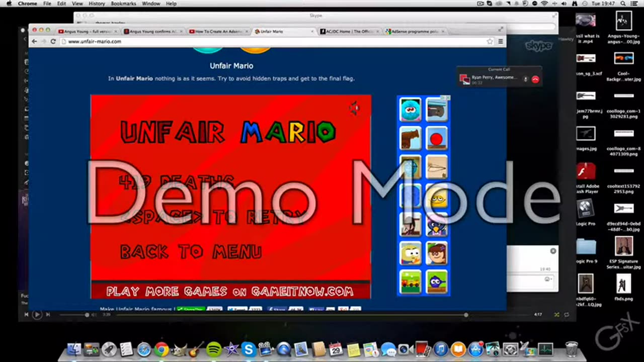Open the Bookmarks menu in the menu bar
The height and width of the screenshot is (362, 644).
pos(123,4)
